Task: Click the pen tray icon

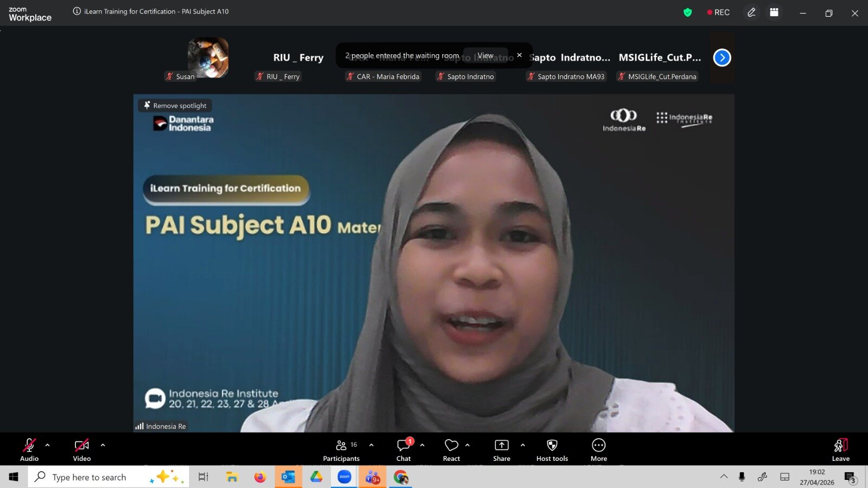Action: pos(762,477)
